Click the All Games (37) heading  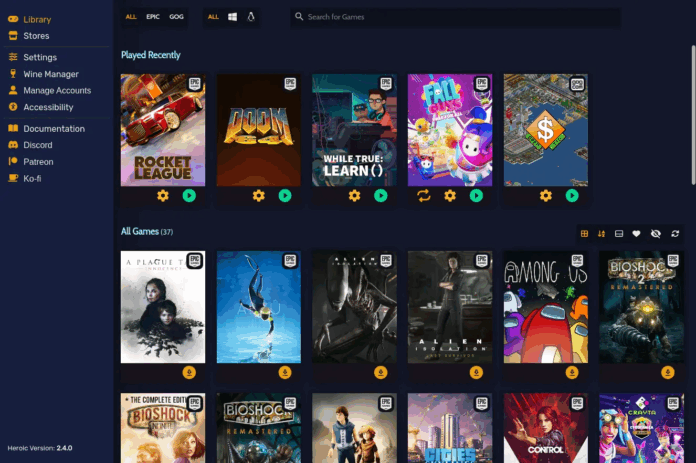147,232
